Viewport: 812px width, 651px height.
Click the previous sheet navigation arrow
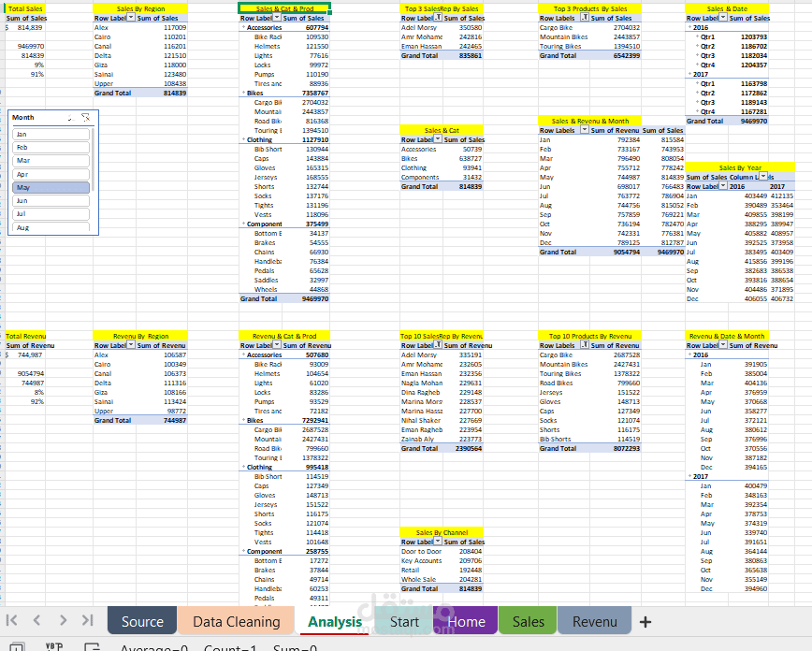(36, 620)
